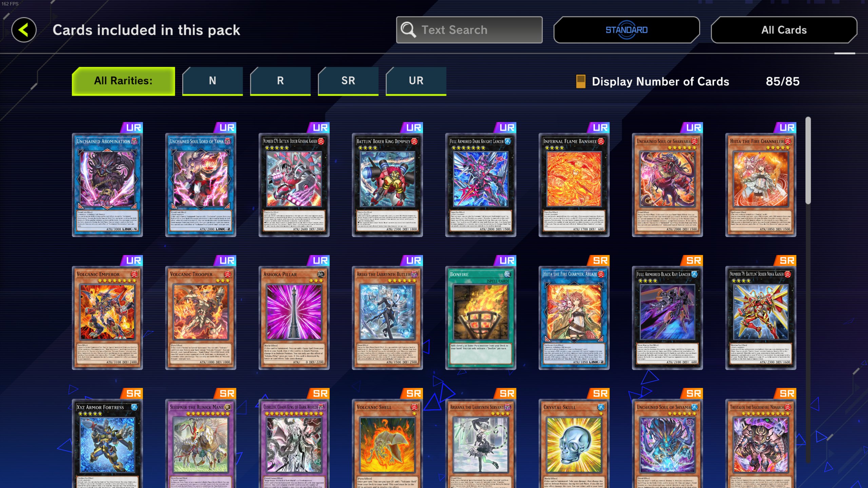Viewport: 868px width, 488px height.
Task: Click the WATER attribute icon on Full Armored Dark Knight Lancer
Action: point(508,141)
